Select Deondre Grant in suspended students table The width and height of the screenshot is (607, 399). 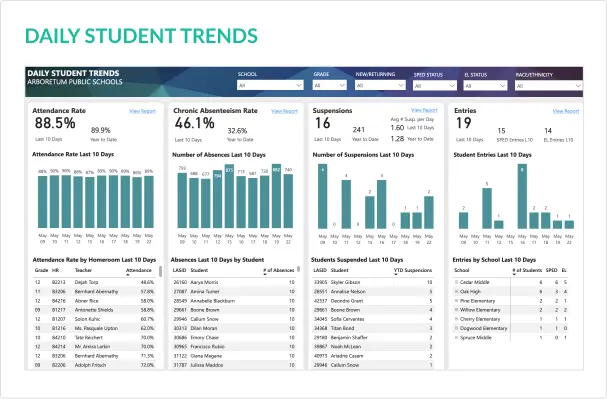coord(373,301)
